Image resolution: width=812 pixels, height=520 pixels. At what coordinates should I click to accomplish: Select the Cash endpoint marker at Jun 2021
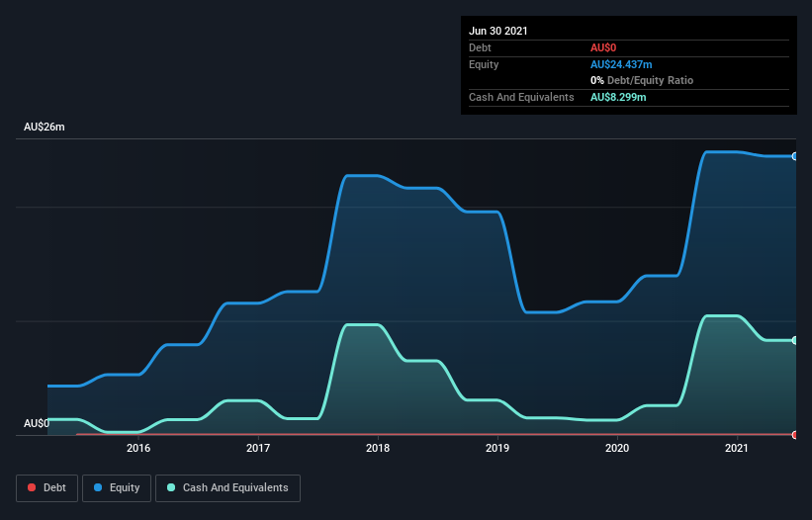(795, 340)
